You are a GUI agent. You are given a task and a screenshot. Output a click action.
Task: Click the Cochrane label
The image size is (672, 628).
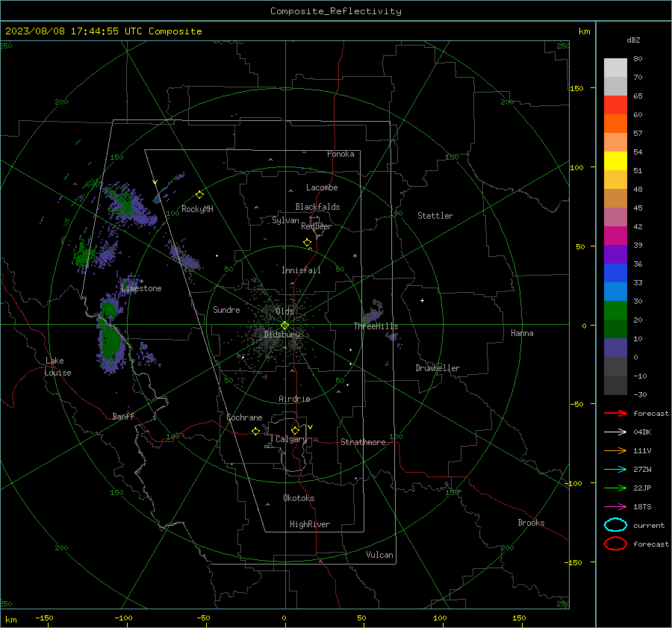(x=244, y=417)
